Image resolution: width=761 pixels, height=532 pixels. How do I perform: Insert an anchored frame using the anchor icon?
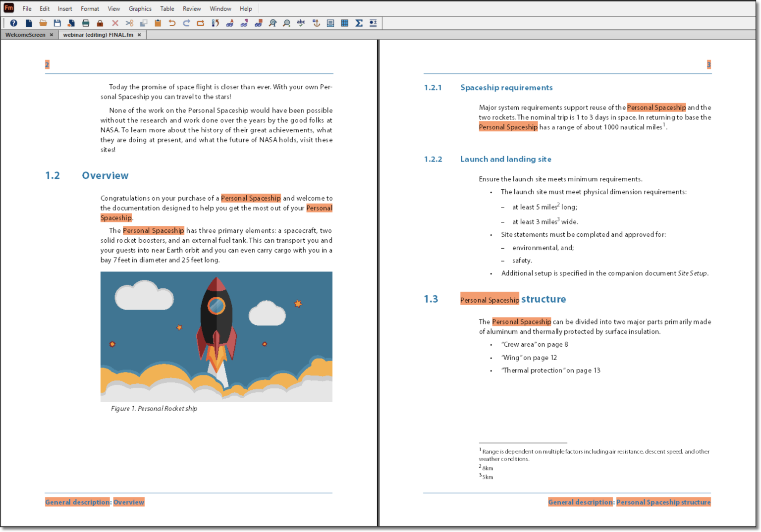coord(316,23)
